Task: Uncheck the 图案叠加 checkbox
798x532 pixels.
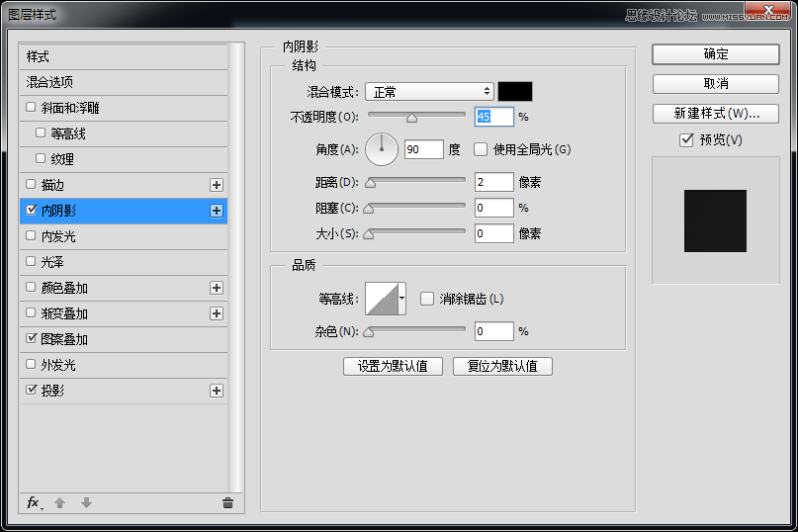Action: (x=31, y=338)
